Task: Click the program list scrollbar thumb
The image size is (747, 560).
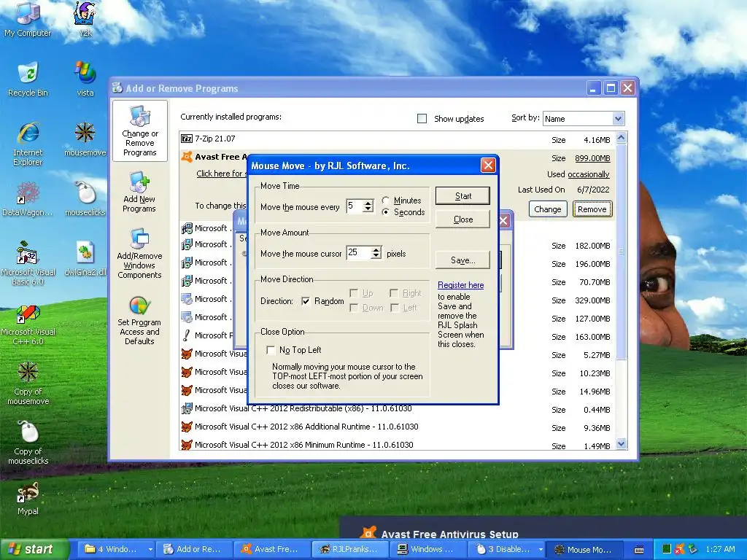Action: point(621,252)
